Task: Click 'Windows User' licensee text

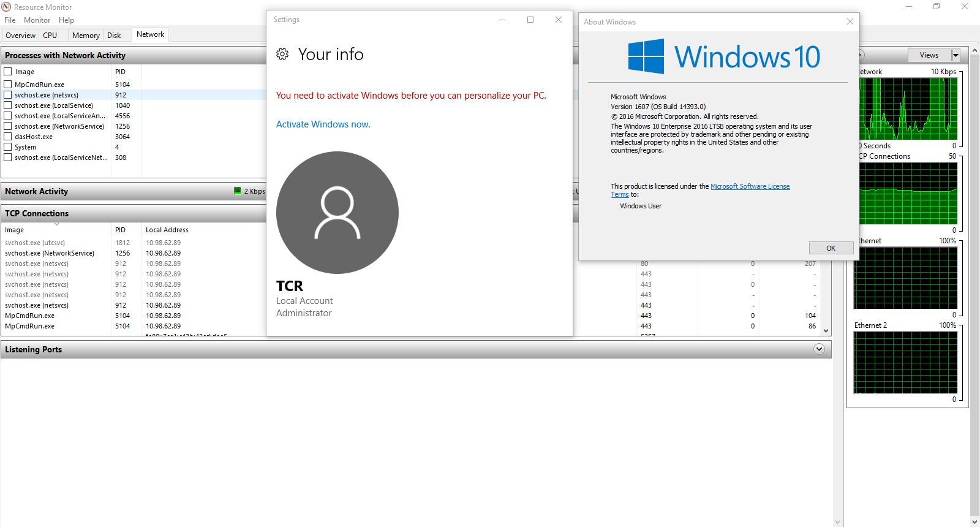Action: point(641,206)
